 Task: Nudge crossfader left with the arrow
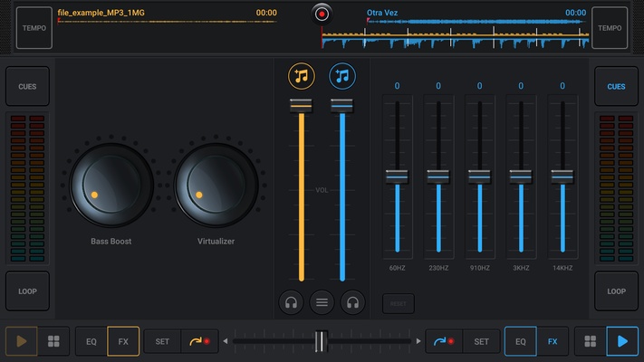(x=225, y=341)
